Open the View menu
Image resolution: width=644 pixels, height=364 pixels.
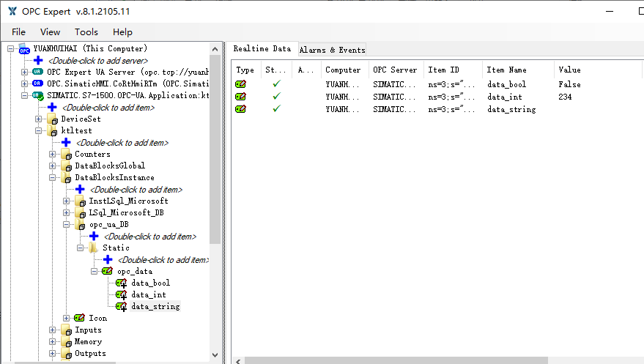point(50,32)
